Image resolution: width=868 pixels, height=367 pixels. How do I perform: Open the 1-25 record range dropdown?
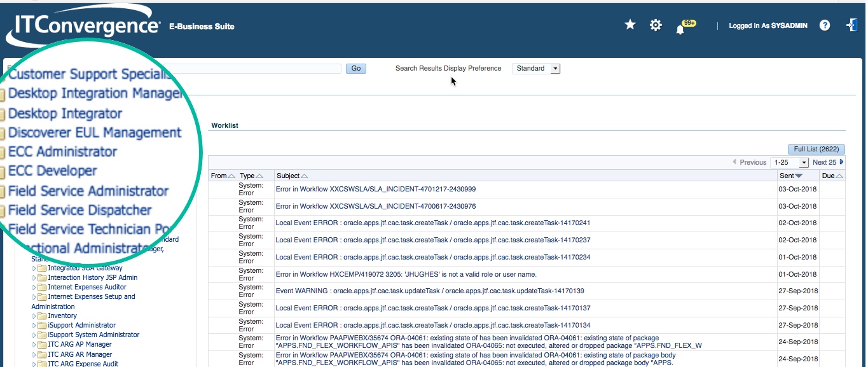[x=789, y=162]
